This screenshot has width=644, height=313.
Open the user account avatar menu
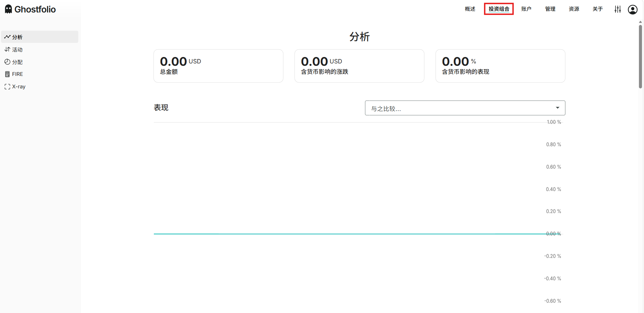coord(633,9)
